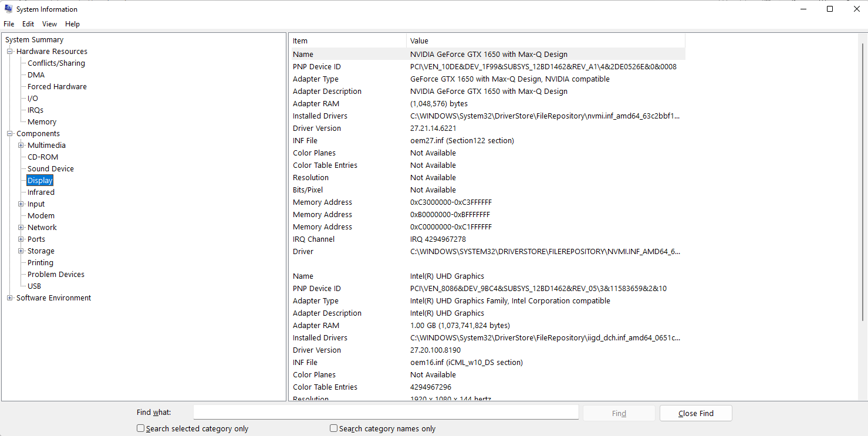Expand the Storage category
The image size is (868, 436).
coord(21,251)
